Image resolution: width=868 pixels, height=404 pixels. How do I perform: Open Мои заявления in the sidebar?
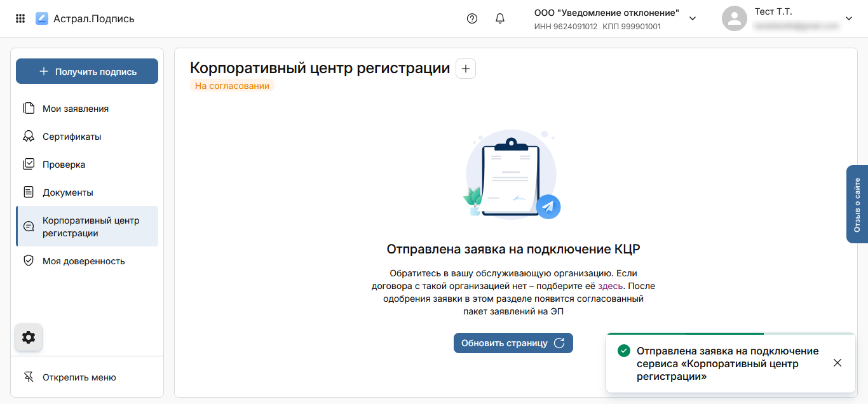tap(75, 109)
